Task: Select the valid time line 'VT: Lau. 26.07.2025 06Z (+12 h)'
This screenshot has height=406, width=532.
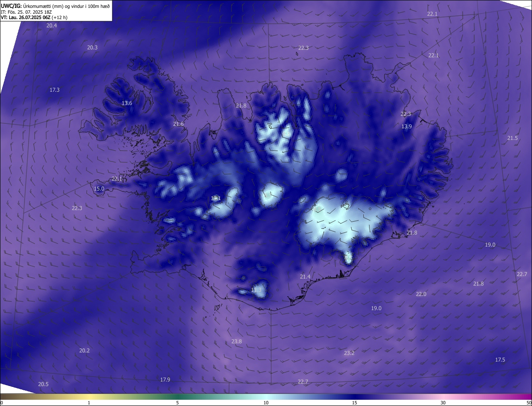Action: pyautogui.click(x=34, y=17)
